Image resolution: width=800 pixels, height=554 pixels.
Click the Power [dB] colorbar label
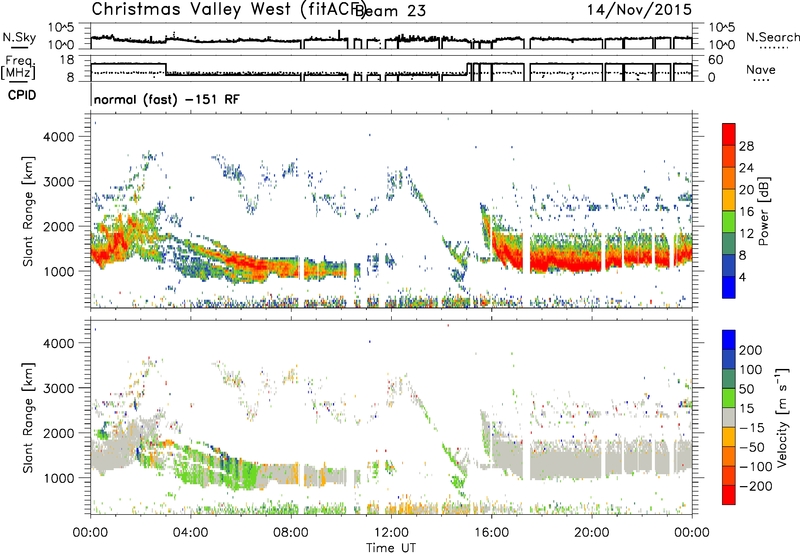pos(764,211)
